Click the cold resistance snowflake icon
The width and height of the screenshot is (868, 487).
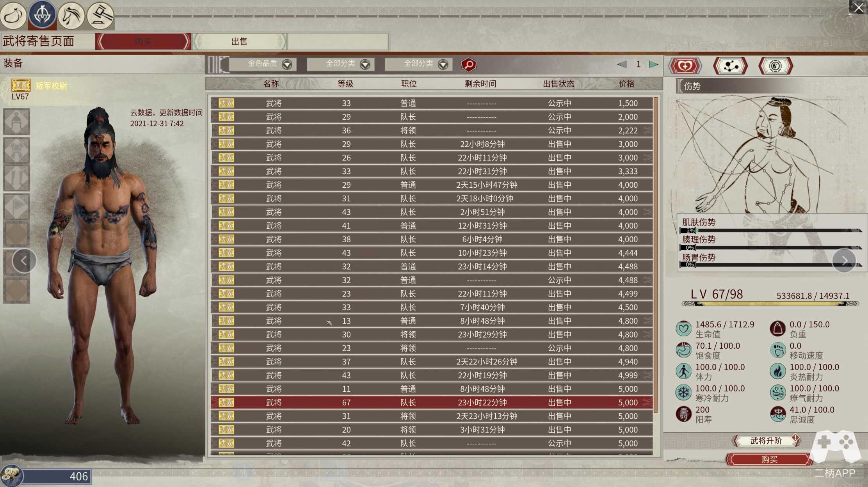[683, 393]
